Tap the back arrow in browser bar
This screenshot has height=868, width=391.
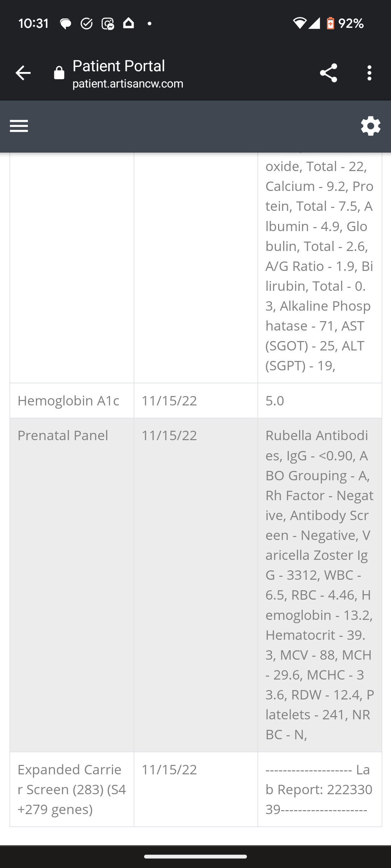point(23,73)
